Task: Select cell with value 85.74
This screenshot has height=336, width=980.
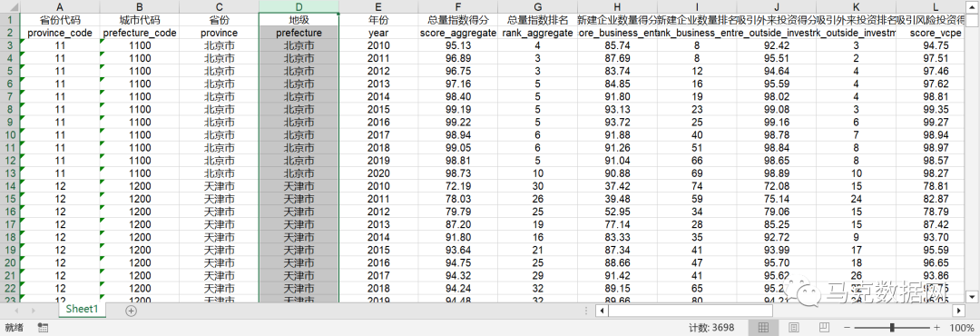Action: tap(617, 45)
